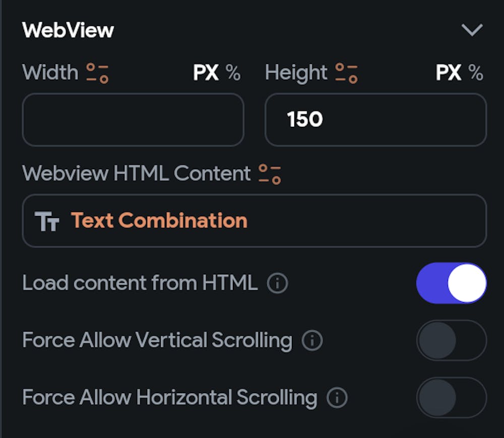
Task: Enable Force Allow Vertical Scrolling toggle
Action: click(451, 340)
